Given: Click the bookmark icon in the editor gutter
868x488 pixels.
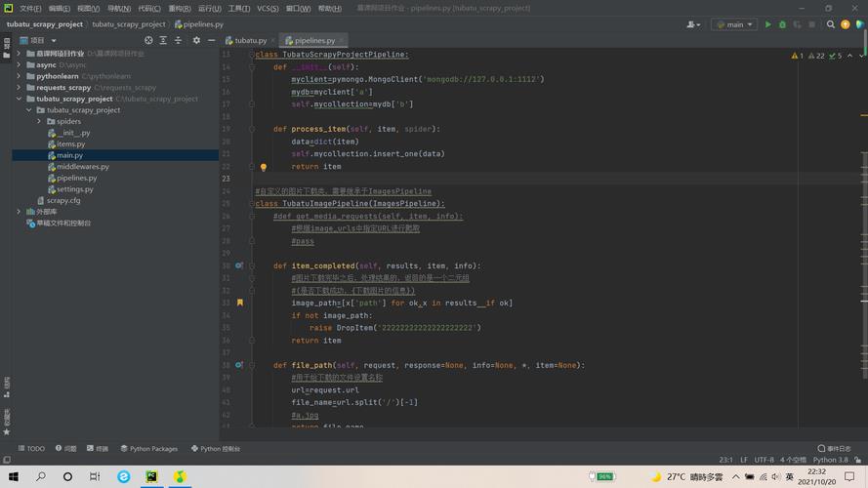Looking at the screenshot, I should pyautogui.click(x=240, y=303).
